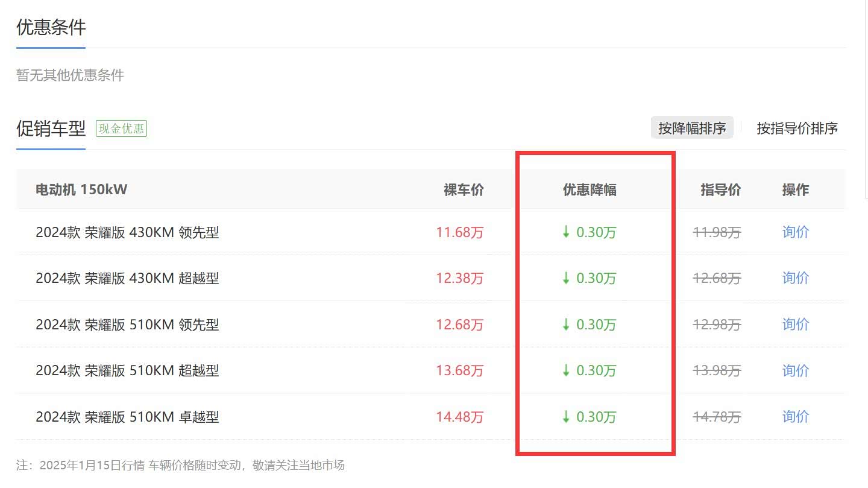Click 询价 for 510KM 领先型

(x=795, y=325)
